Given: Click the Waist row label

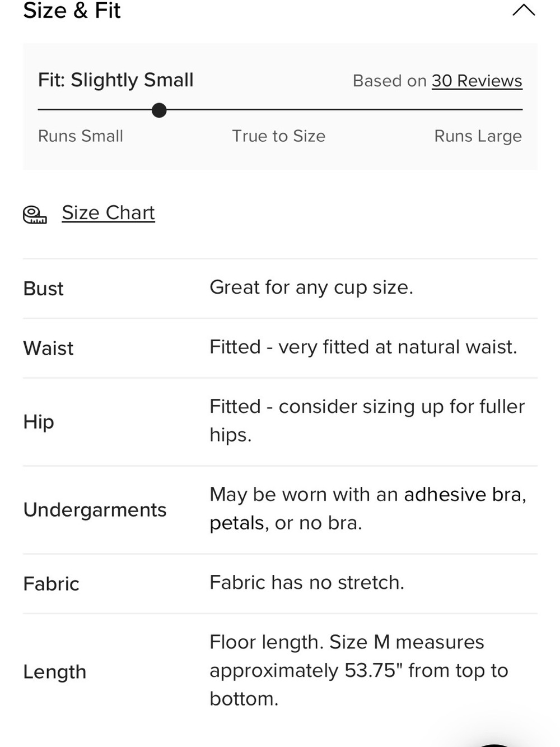Looking at the screenshot, I should 48,348.
